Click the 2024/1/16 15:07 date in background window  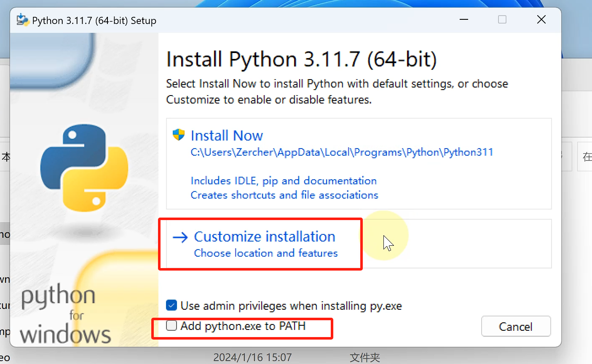pos(252,357)
